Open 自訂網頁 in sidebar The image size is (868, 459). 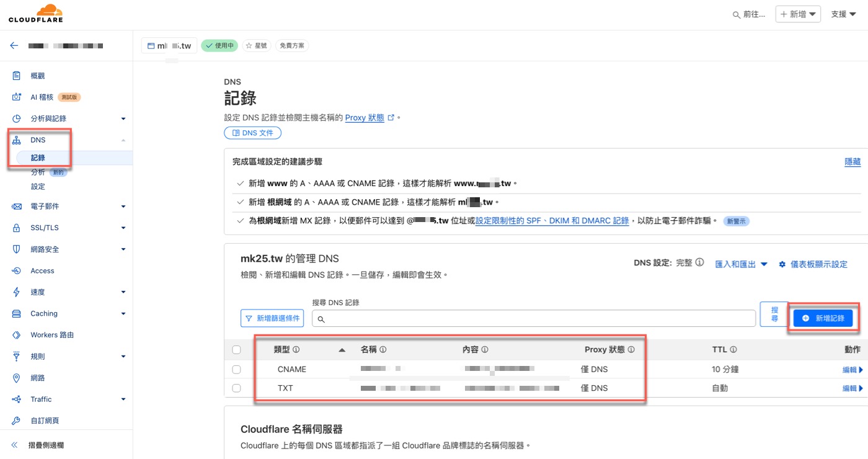45,421
